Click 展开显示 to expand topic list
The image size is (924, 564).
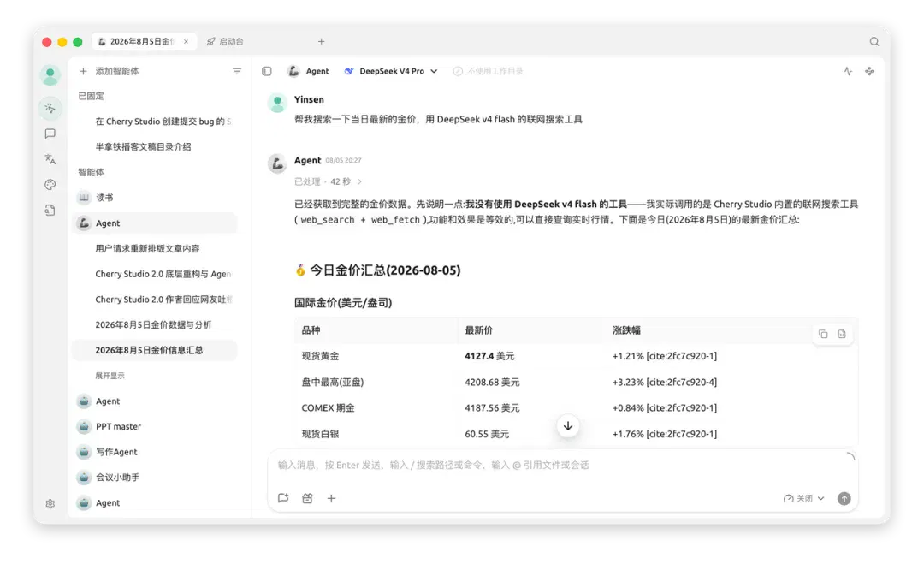(x=110, y=376)
